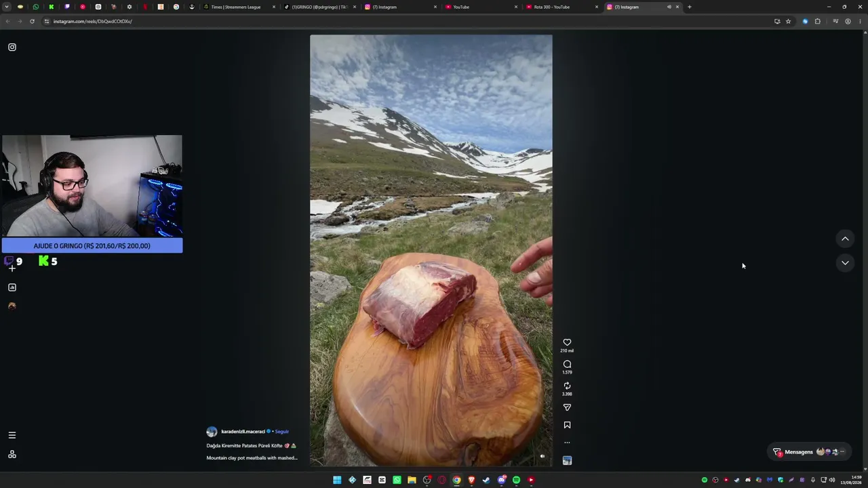Viewport: 868px width, 488px height.
Task: Close the 'Rota 300 - YouTube' tab
Action: click(597, 7)
